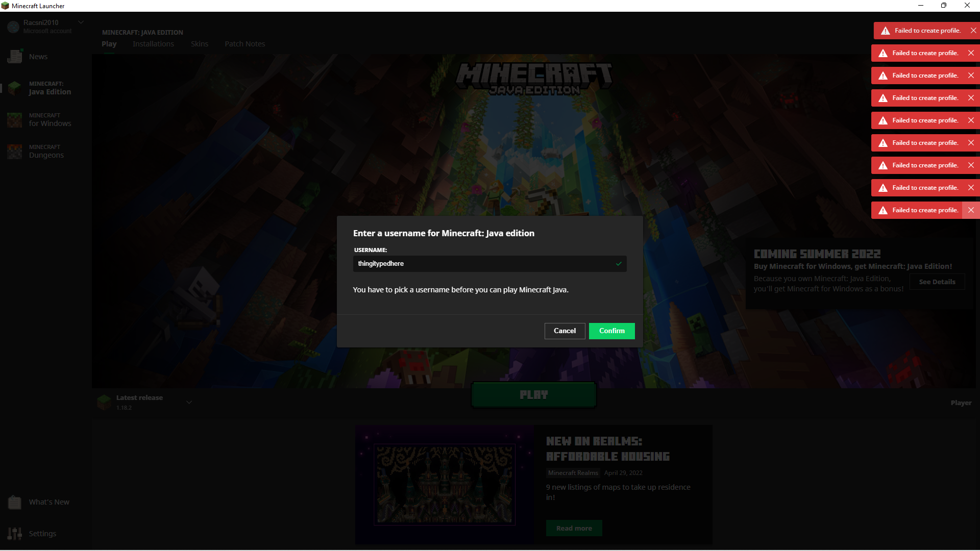The height and width of the screenshot is (551, 980).
Task: Open the Realms Affordable Housing thumbnail
Action: coord(445,485)
